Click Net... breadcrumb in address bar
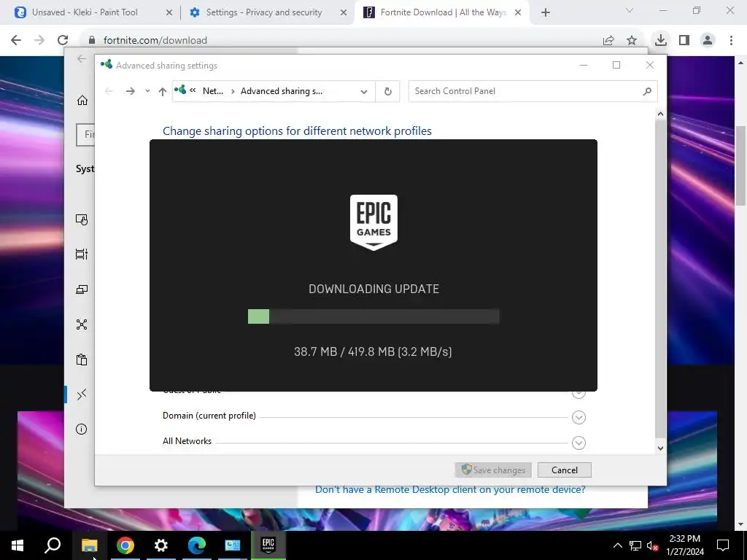This screenshot has height=560, width=747. (x=212, y=91)
